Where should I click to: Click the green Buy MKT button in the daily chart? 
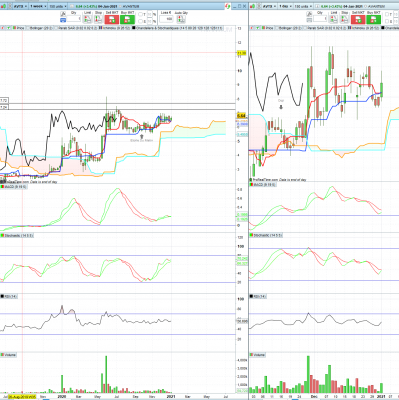click(x=374, y=19)
